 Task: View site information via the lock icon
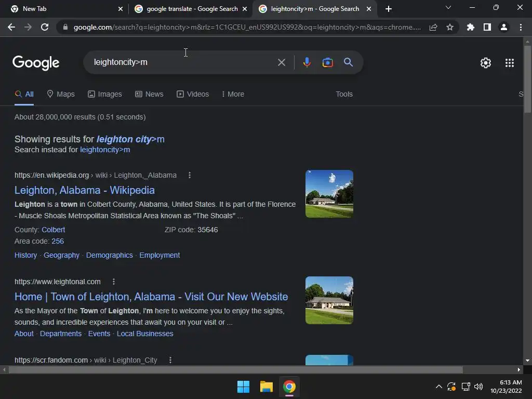coord(65,27)
